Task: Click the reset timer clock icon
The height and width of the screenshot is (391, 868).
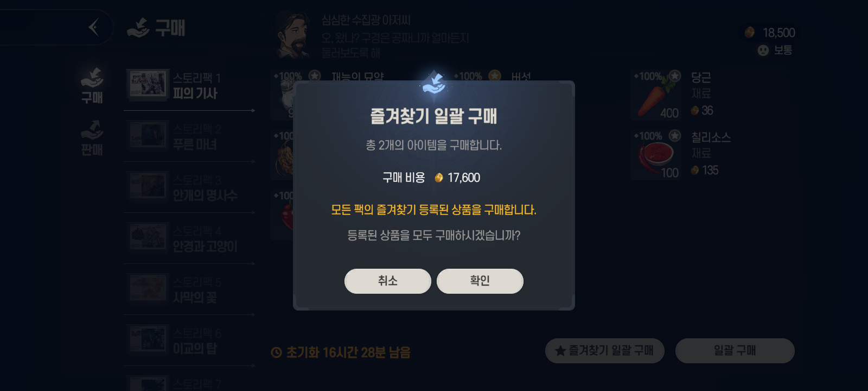Action: click(276, 353)
